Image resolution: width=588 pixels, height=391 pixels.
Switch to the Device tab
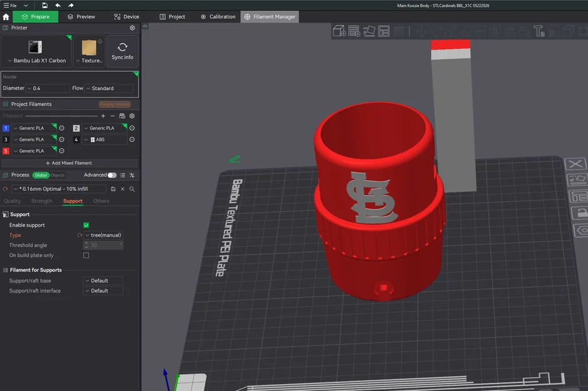coord(127,17)
